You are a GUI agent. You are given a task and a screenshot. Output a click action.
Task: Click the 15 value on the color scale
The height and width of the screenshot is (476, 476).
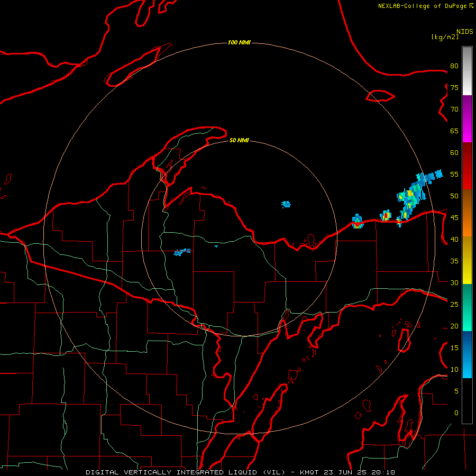454,347
